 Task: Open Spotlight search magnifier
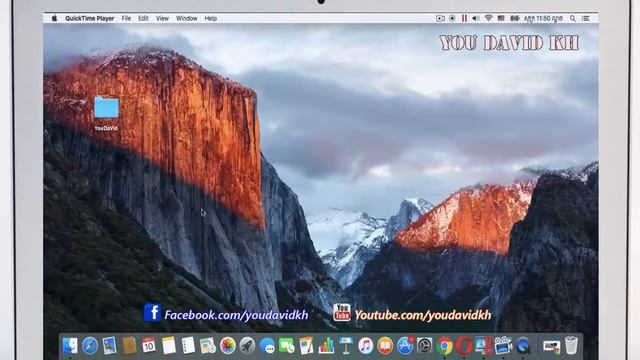[573, 18]
